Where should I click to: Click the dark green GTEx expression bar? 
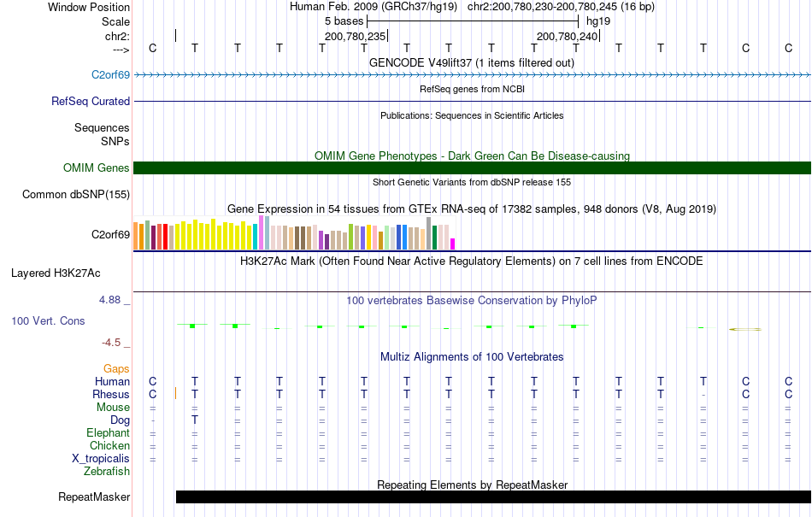[x=434, y=238]
